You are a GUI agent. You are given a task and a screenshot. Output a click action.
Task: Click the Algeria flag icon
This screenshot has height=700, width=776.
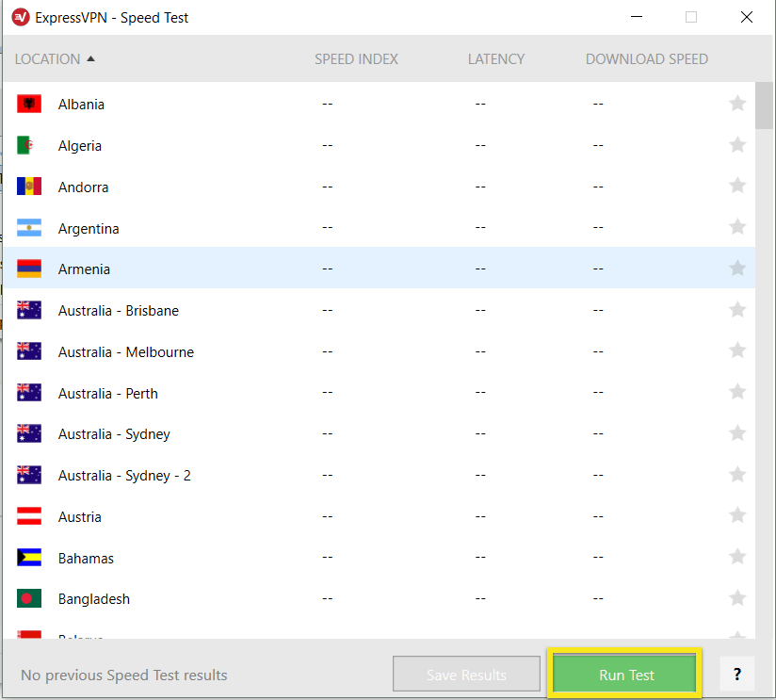[x=29, y=145]
